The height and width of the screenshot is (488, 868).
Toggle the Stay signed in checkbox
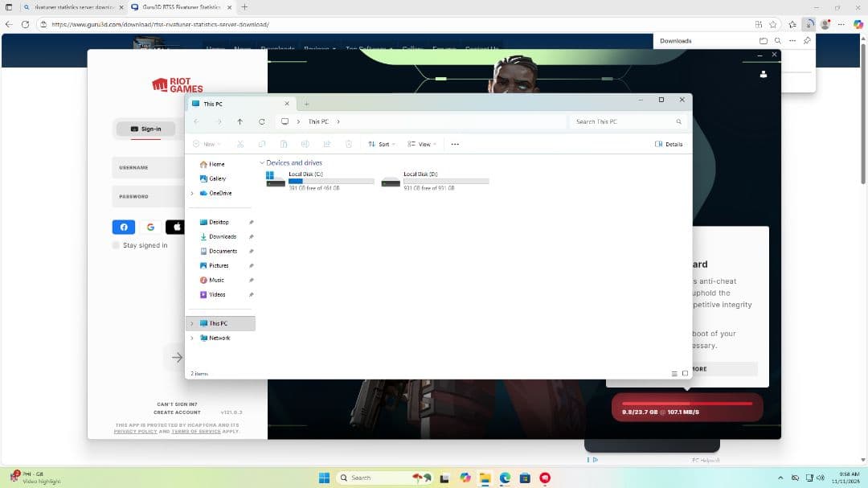[115, 245]
